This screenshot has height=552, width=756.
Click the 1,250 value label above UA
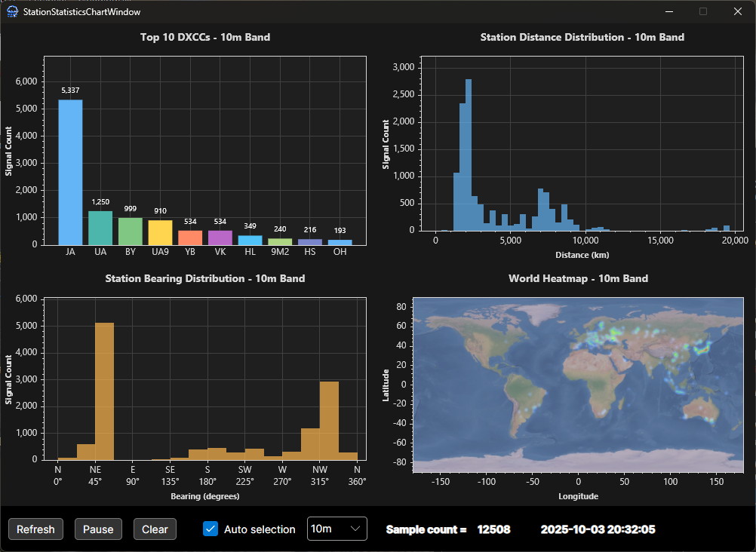click(100, 202)
